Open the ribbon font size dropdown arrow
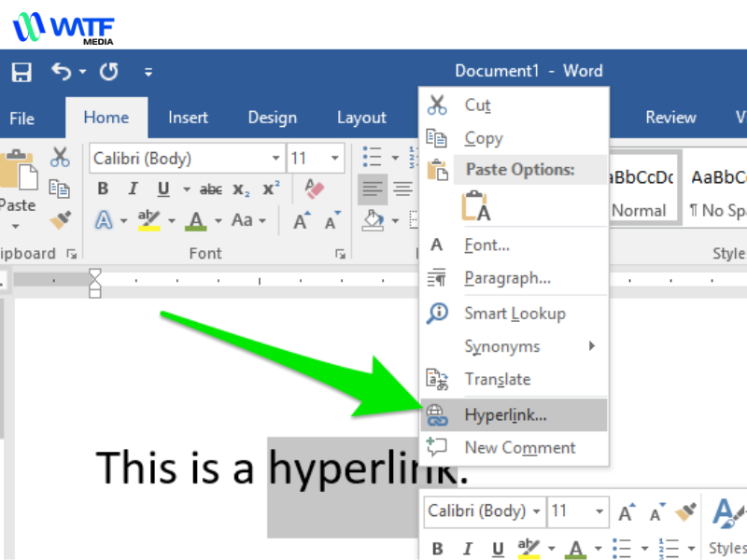Viewport: 747px width, 560px height. (x=335, y=158)
